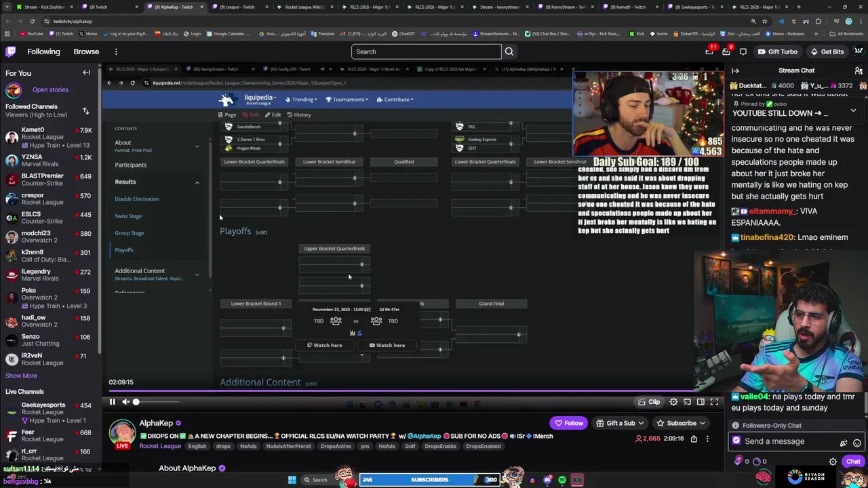Click the Send a message input field

click(x=797, y=441)
